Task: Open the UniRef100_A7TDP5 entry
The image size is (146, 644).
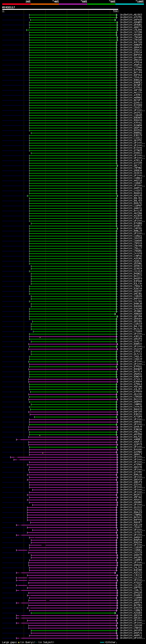Action: (x=131, y=417)
